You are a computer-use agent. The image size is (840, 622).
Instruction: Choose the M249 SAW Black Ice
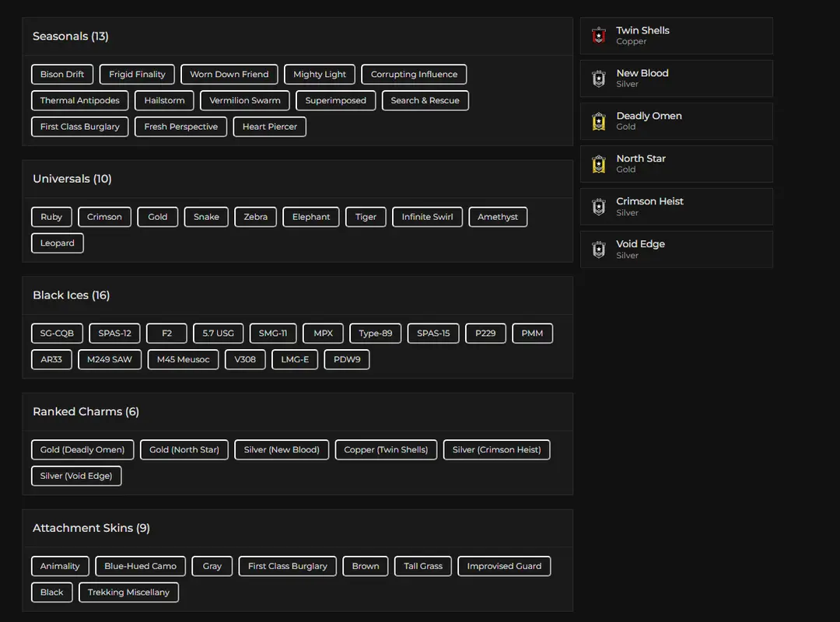point(110,360)
